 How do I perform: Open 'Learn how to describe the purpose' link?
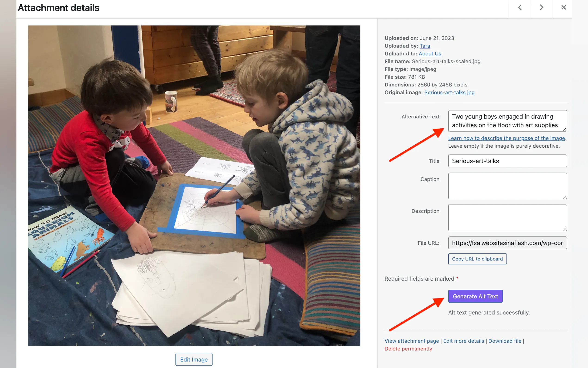coord(506,138)
